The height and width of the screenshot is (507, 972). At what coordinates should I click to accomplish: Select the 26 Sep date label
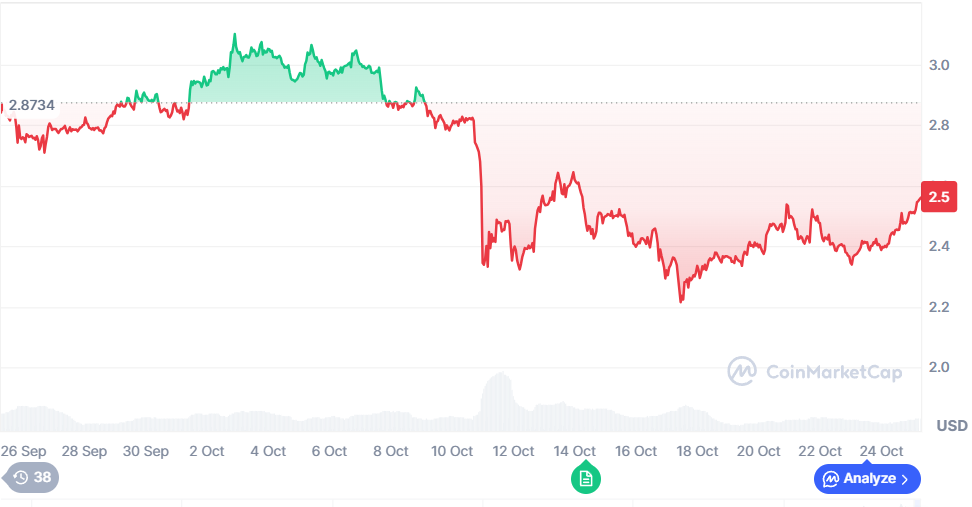pos(22,451)
